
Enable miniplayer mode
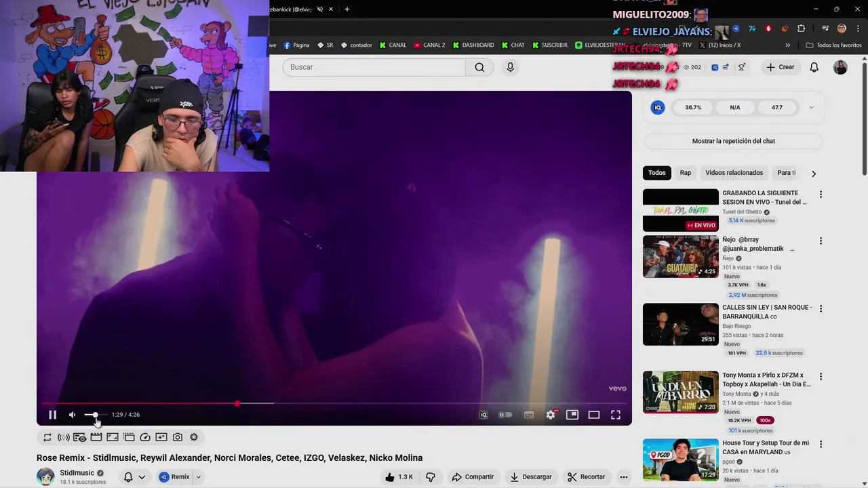572,415
